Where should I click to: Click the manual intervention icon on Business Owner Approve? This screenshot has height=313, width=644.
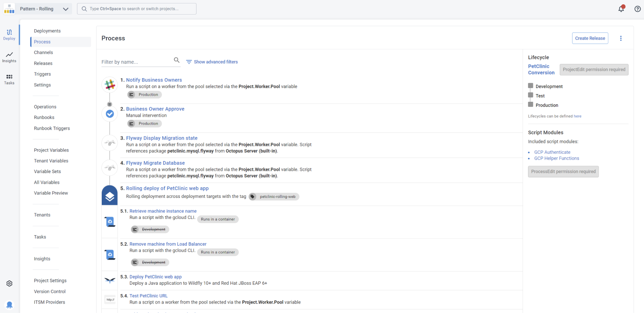click(x=109, y=113)
